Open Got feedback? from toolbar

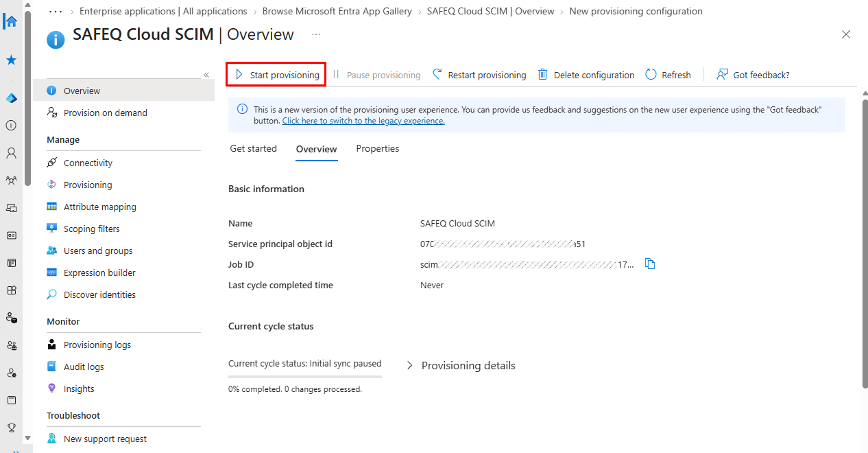coord(754,75)
